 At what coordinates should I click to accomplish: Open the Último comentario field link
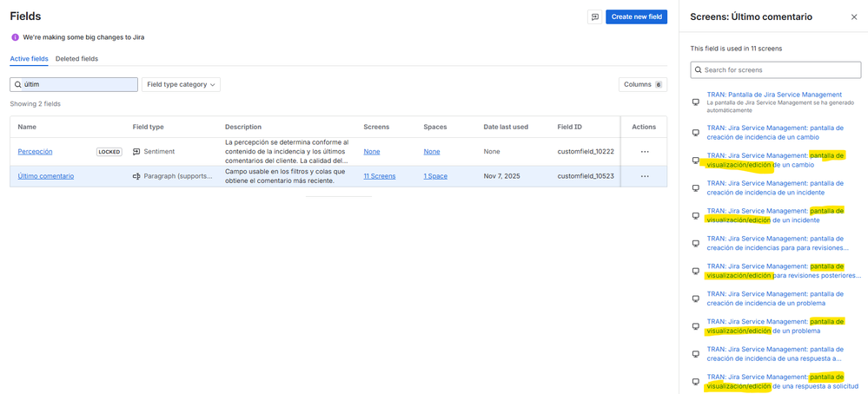click(45, 176)
